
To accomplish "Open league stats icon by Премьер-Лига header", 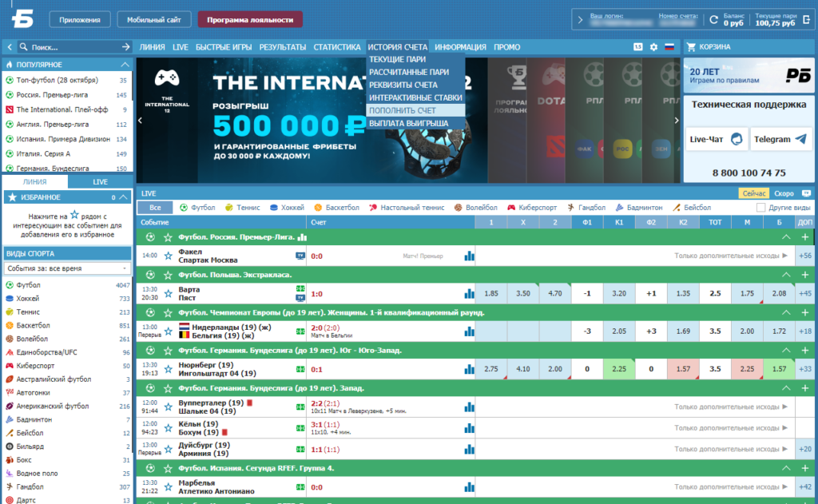I will (301, 237).
